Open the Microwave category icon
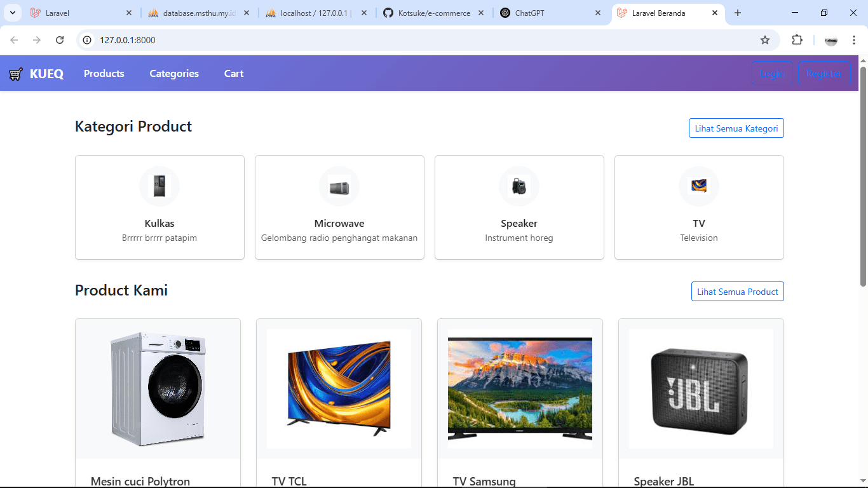 click(339, 186)
